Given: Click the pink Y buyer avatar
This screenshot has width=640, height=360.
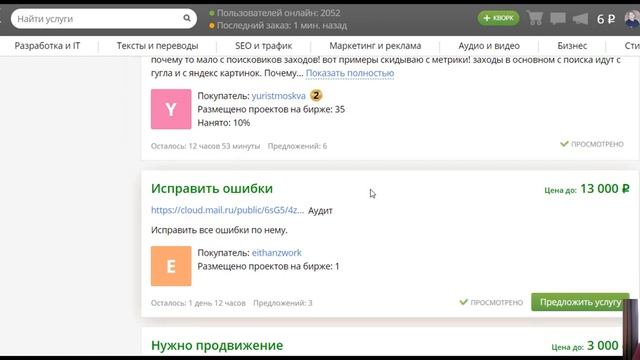Looking at the screenshot, I should [171, 109].
